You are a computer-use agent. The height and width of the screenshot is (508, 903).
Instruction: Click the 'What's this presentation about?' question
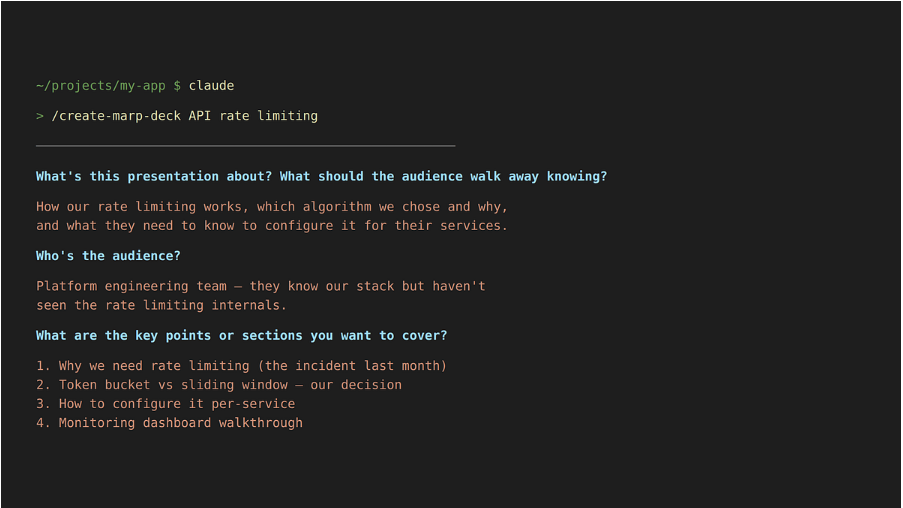[x=153, y=177]
